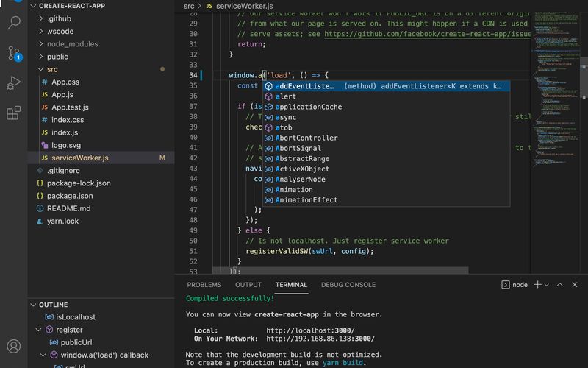Open the Extensions view
This screenshot has width=588, height=368.
pos(14,113)
